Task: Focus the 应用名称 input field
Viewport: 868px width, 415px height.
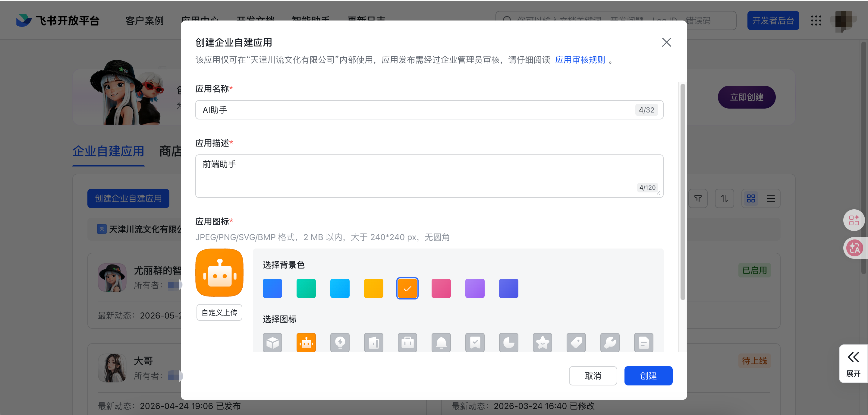Action: click(x=429, y=110)
